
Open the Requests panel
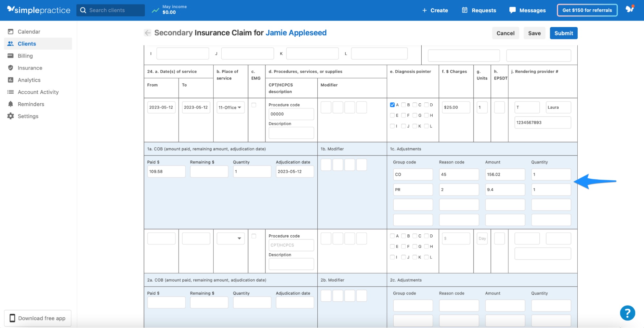coord(479,10)
